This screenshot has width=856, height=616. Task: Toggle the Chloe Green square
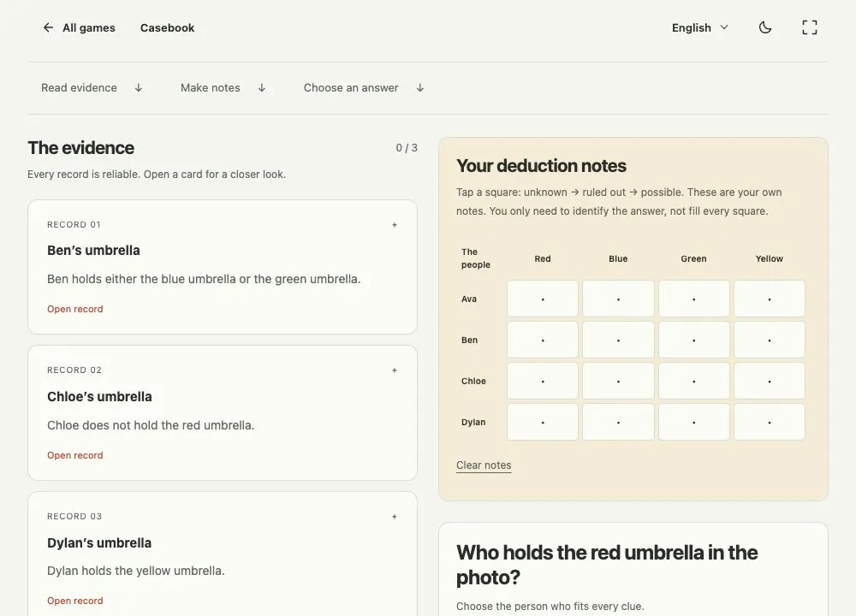(694, 381)
